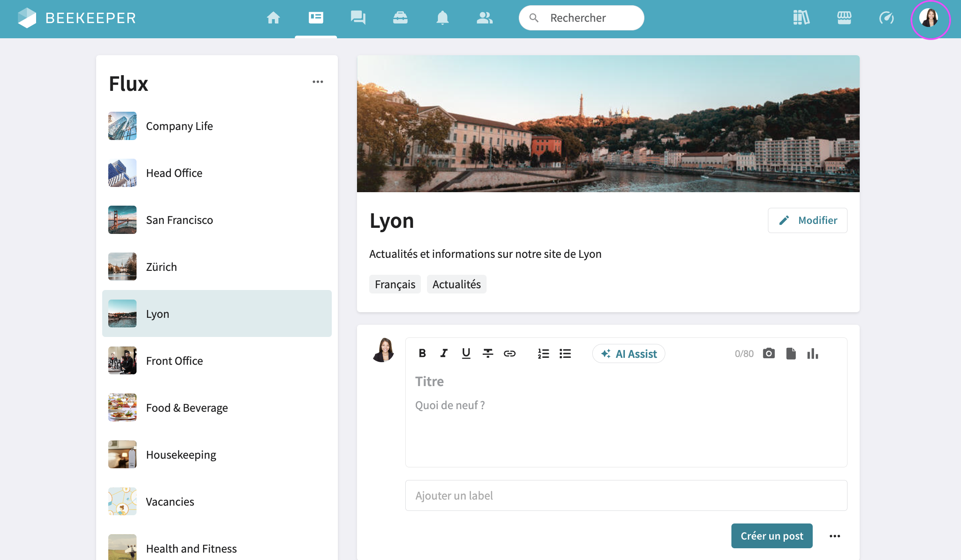Attach a photo with camera icon
The image size is (961, 560).
click(769, 353)
